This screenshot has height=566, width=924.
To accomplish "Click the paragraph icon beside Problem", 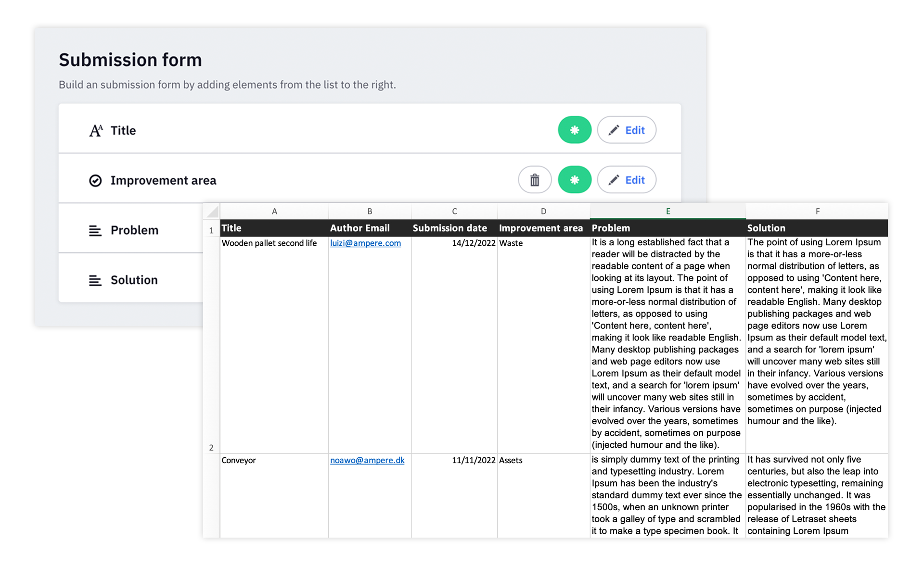I will point(95,231).
